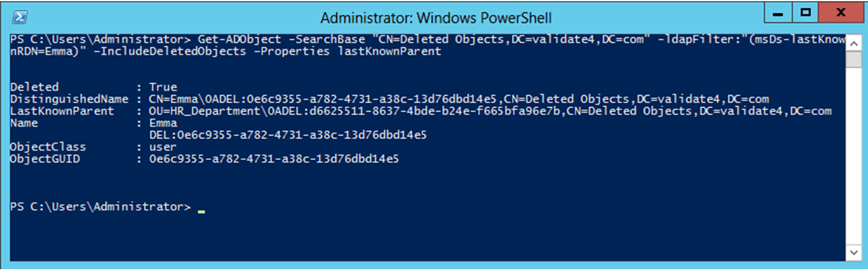Viewport: 868px width, 271px height.
Task: Close the Administrator PowerShell window
Action: 840,12
